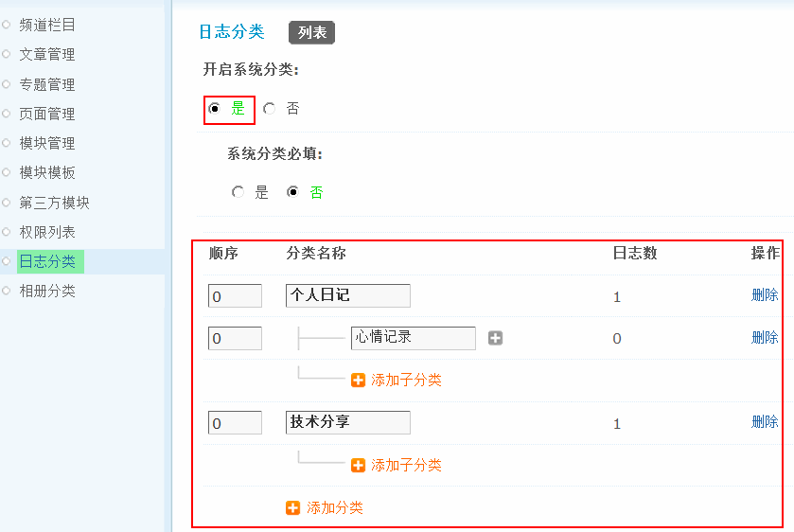Click the 技术分享 category name field
This screenshot has height=532, width=794.
(x=347, y=422)
